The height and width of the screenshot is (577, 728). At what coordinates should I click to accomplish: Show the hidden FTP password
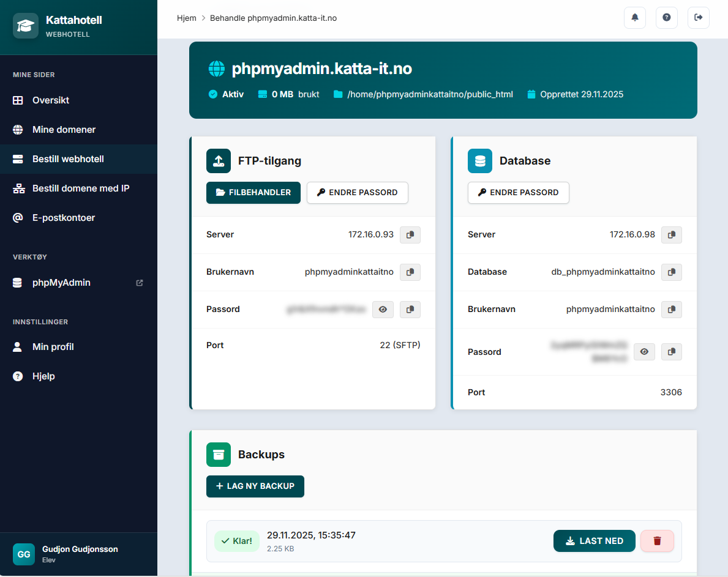coord(383,310)
